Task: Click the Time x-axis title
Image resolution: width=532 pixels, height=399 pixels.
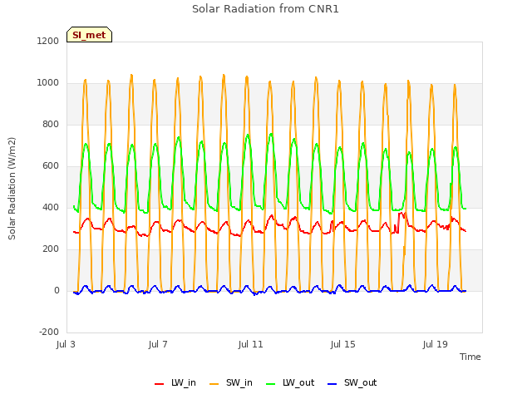Action: click(x=470, y=357)
